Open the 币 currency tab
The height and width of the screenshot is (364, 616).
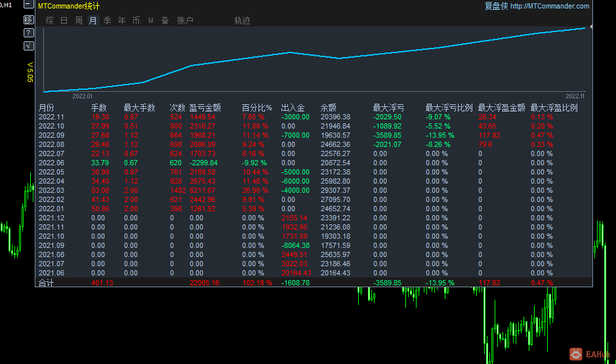tap(136, 20)
